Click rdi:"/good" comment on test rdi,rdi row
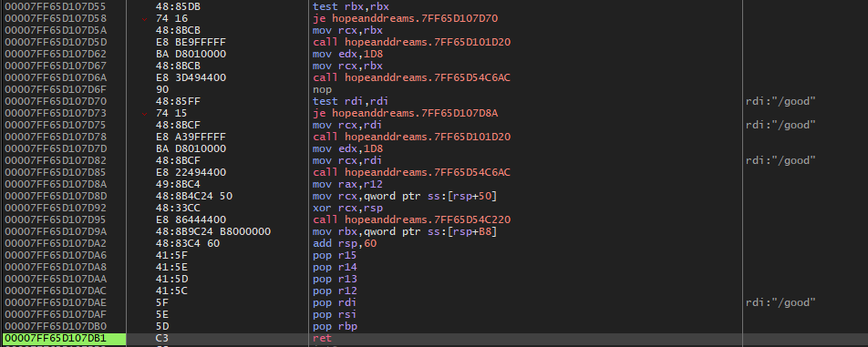Image resolution: width=868 pixels, height=347 pixels. pyautogui.click(x=781, y=102)
